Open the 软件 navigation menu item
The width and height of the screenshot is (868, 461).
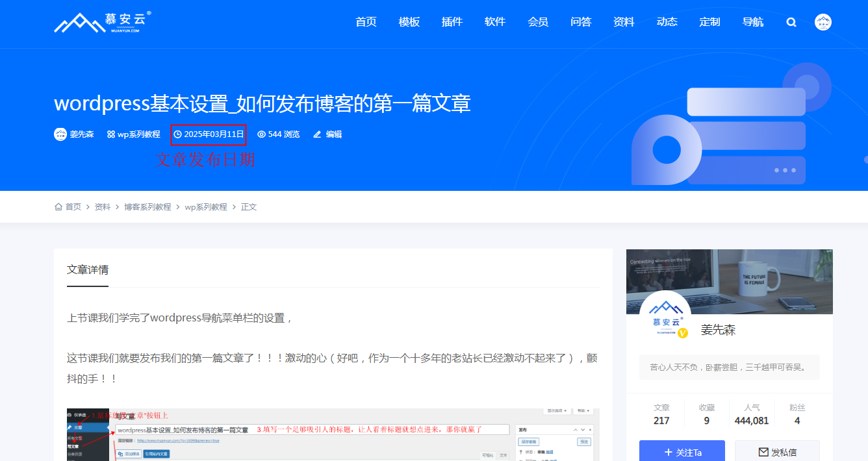(x=495, y=22)
